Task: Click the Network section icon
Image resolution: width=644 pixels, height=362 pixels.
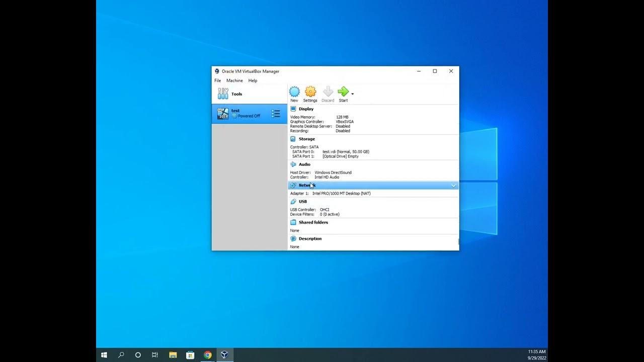Action: pyautogui.click(x=293, y=185)
